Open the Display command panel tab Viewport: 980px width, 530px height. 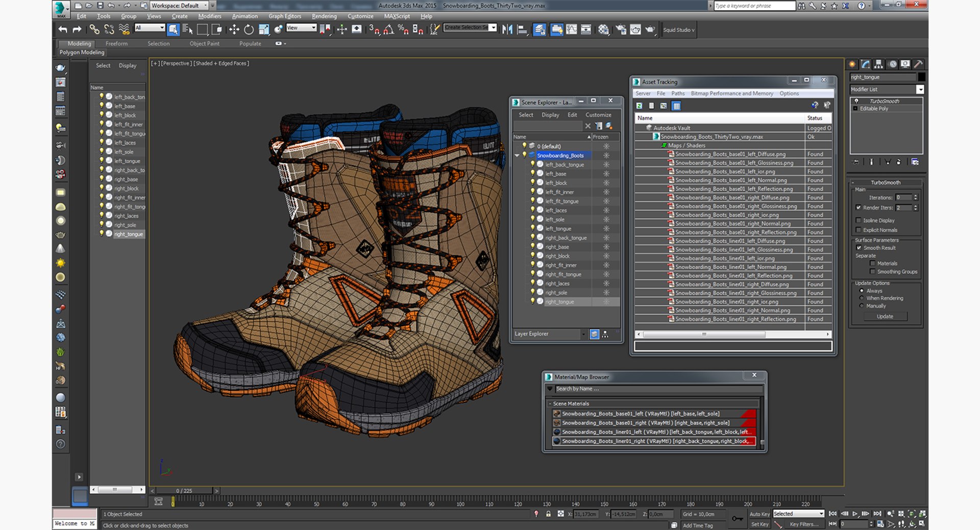(905, 64)
